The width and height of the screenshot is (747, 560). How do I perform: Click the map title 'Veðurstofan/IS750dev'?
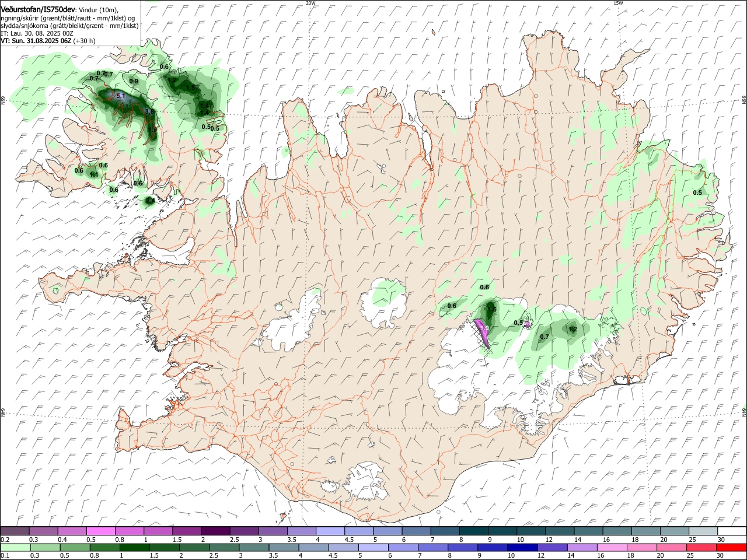[x=38, y=9]
